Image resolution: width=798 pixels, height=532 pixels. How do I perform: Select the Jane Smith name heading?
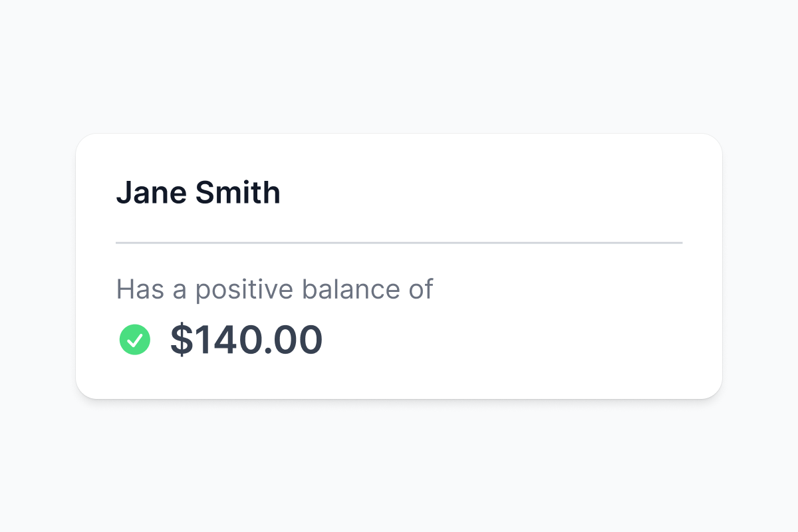click(198, 193)
